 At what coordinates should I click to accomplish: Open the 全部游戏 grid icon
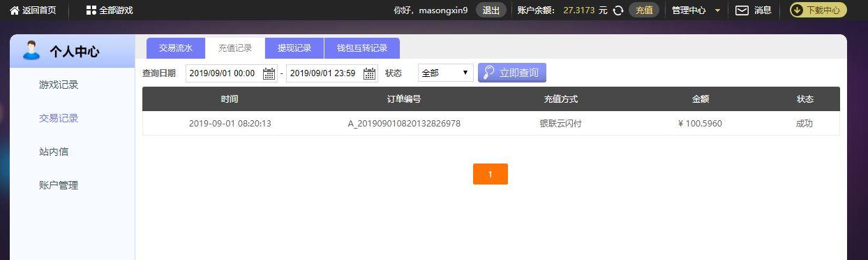click(91, 10)
